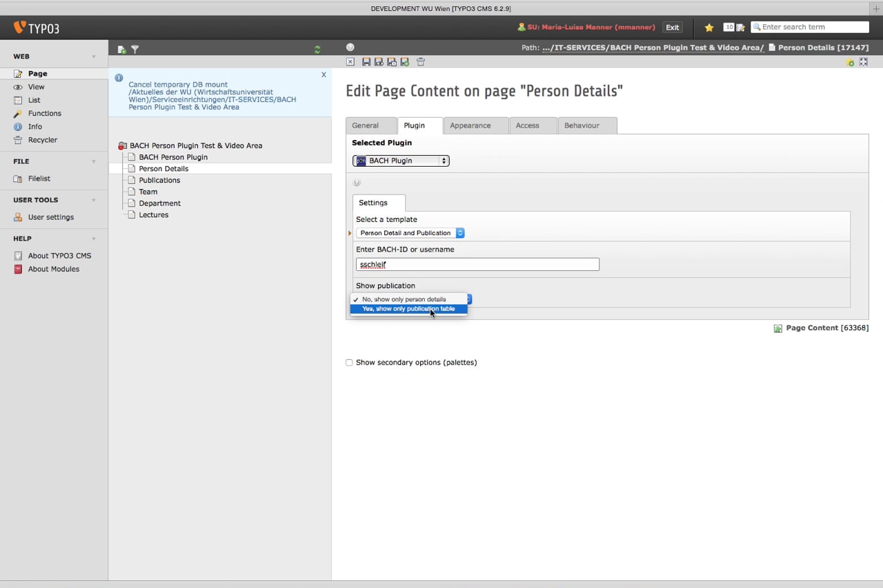Switch to the Appearance tab
Image resolution: width=883 pixels, height=588 pixels.
coord(476,125)
